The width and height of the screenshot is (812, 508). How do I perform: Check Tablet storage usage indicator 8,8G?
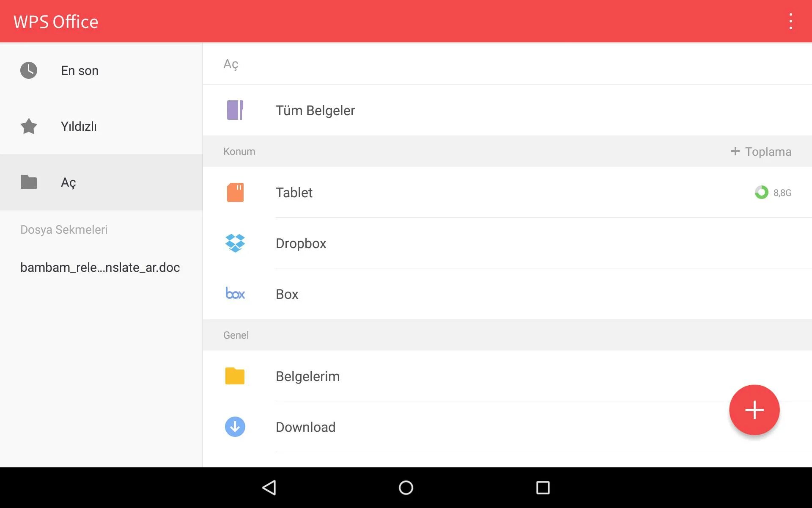[x=773, y=193]
